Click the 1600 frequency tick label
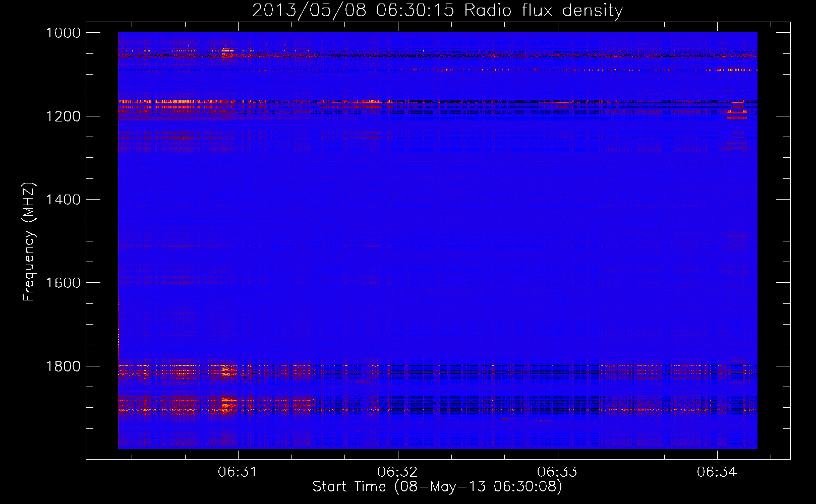Image resolution: width=816 pixels, height=504 pixels. click(x=63, y=283)
